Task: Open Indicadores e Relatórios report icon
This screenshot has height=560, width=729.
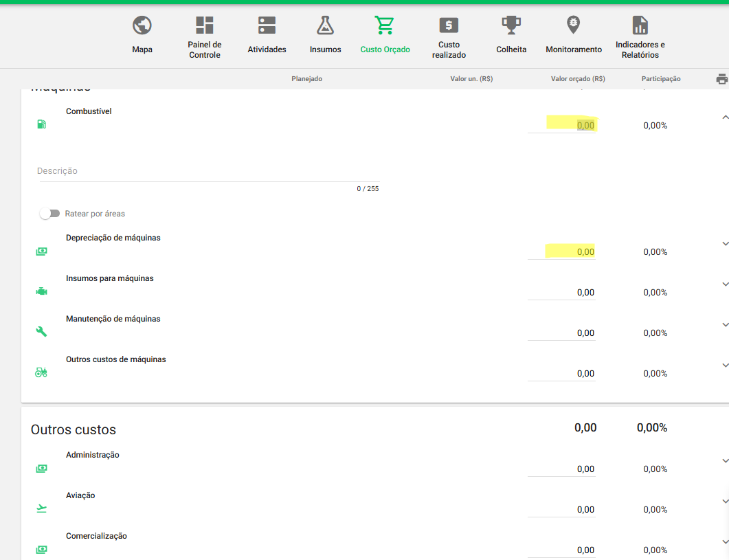Action: point(640,26)
